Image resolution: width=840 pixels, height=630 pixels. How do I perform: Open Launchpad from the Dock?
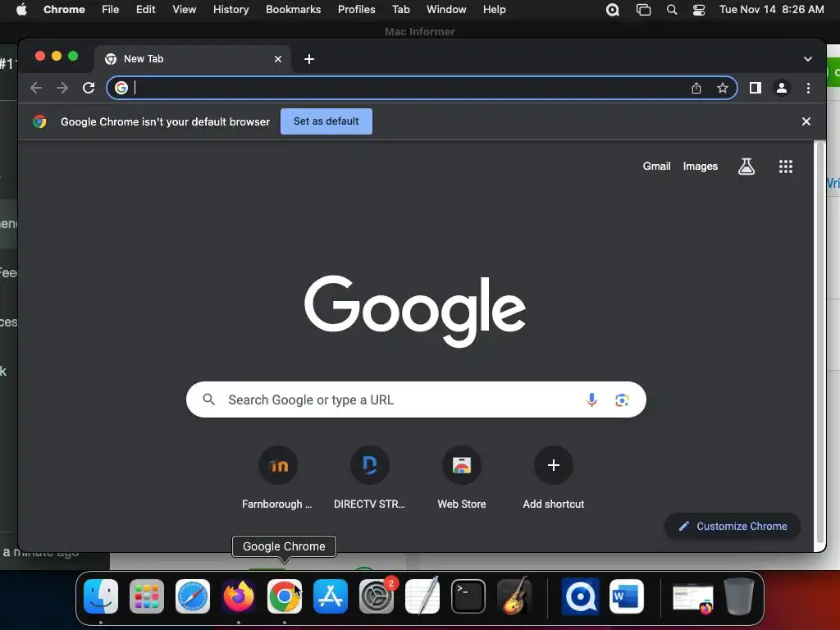(147, 596)
